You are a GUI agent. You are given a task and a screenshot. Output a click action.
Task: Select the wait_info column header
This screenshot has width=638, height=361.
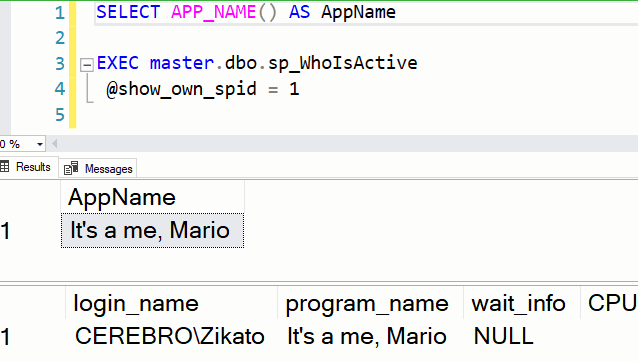[x=522, y=303]
